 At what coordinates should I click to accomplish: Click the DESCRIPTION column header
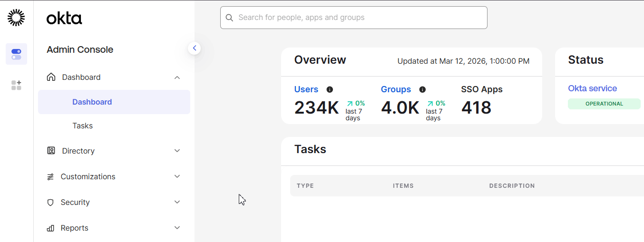(x=512, y=186)
